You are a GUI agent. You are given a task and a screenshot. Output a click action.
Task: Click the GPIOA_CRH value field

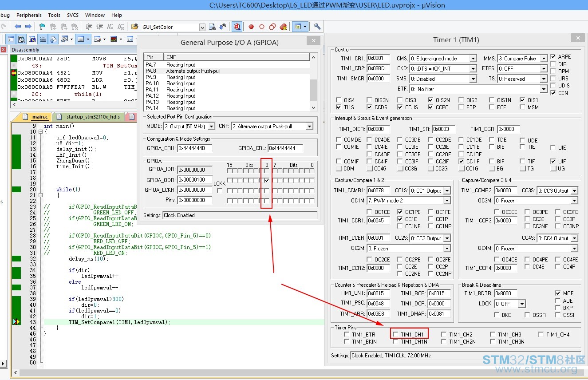pos(195,148)
